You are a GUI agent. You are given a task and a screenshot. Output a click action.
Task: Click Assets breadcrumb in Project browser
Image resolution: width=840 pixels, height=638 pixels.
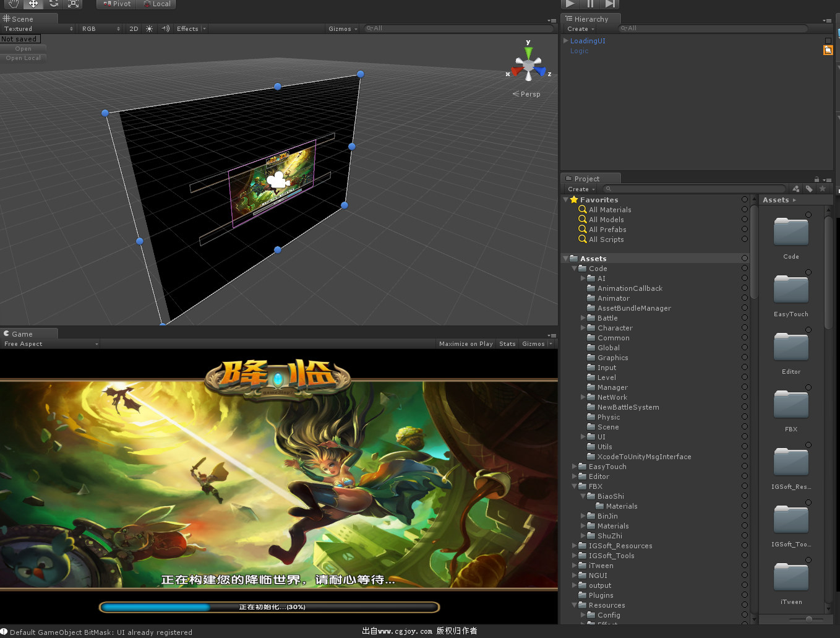(776, 200)
